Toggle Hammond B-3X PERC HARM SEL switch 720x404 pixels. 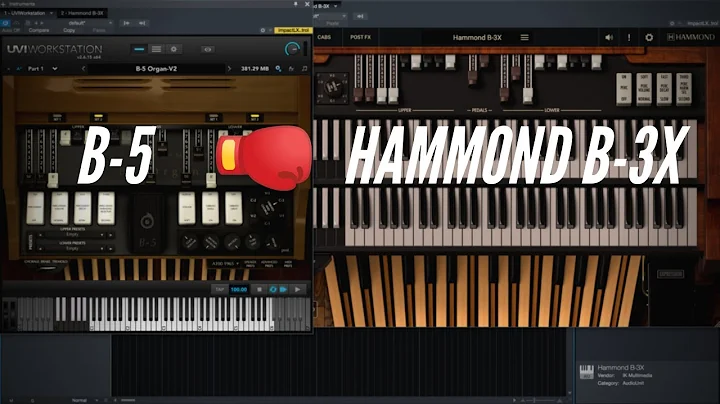pyautogui.click(x=684, y=89)
